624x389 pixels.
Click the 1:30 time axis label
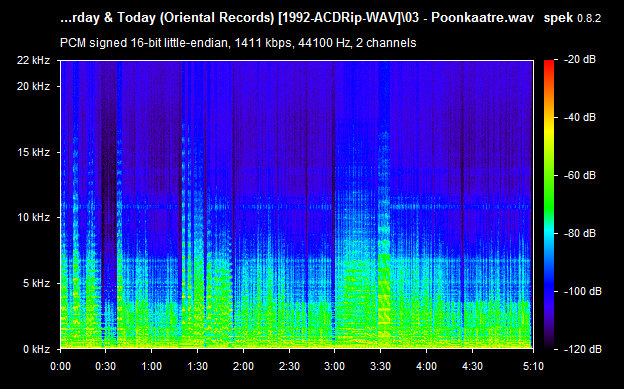[198, 366]
